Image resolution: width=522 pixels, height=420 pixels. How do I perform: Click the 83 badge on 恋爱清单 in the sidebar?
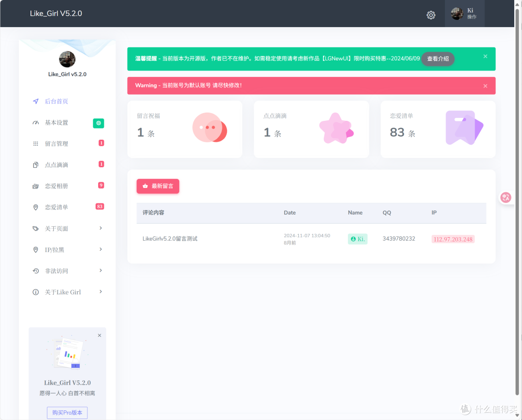point(100,206)
